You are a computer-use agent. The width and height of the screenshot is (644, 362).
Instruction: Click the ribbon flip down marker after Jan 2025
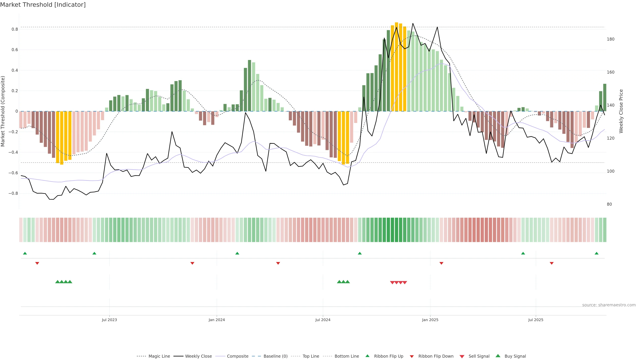(x=442, y=263)
